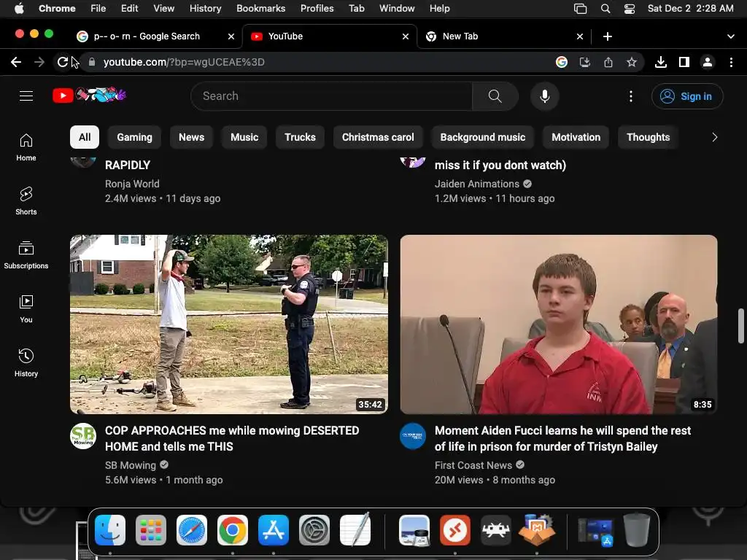Go forward in browser
The width and height of the screenshot is (747, 560).
click(39, 62)
